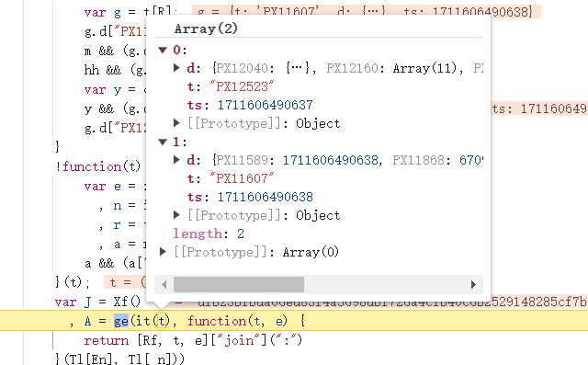
Task: Click the highlighted ge function call
Action: point(121,321)
